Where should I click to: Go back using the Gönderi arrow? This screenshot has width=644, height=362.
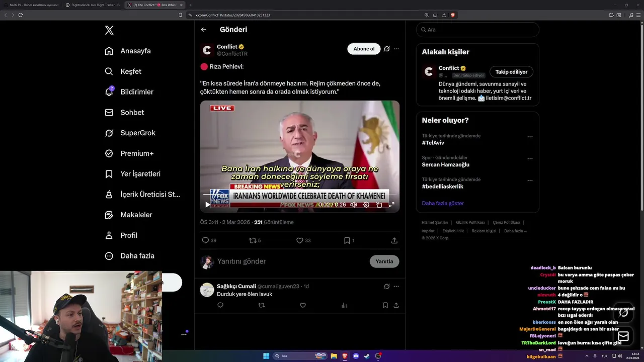coord(204,30)
